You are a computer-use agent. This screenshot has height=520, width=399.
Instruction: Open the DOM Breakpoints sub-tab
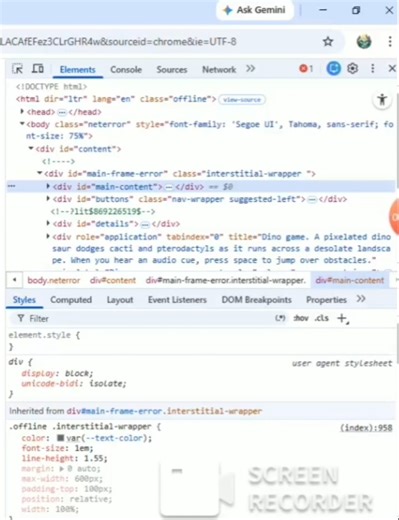(257, 300)
